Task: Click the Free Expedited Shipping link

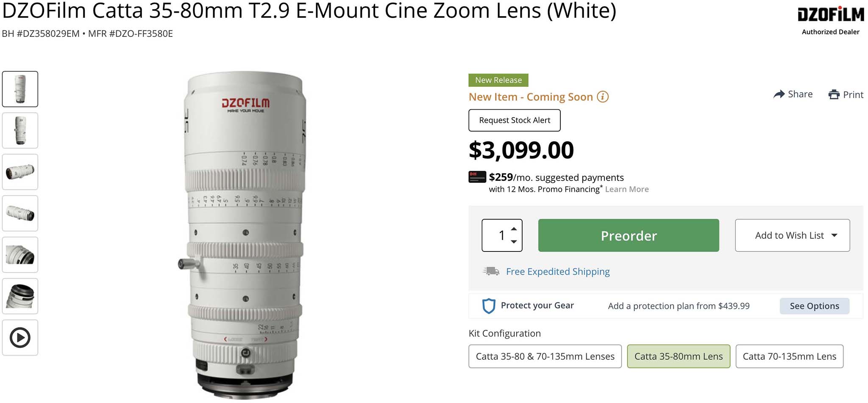Action: 557,271
